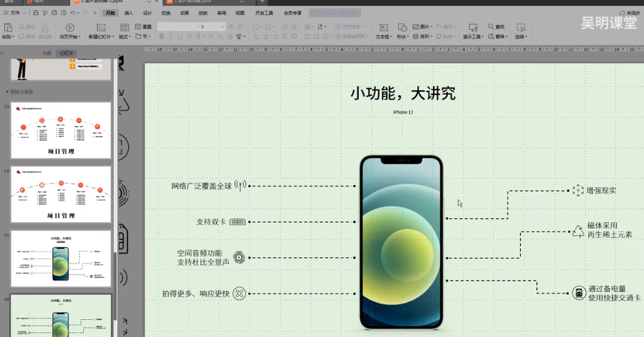
Task: Click the Reset (重置) button
Action: [143, 27]
